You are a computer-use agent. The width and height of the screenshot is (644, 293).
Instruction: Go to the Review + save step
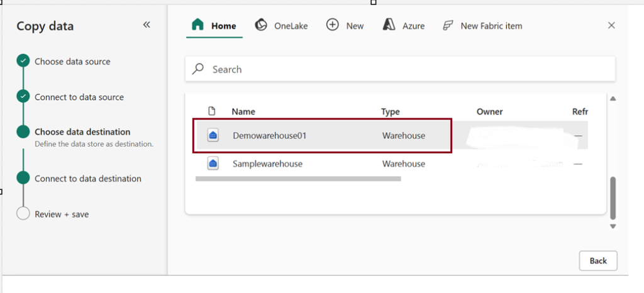(62, 214)
